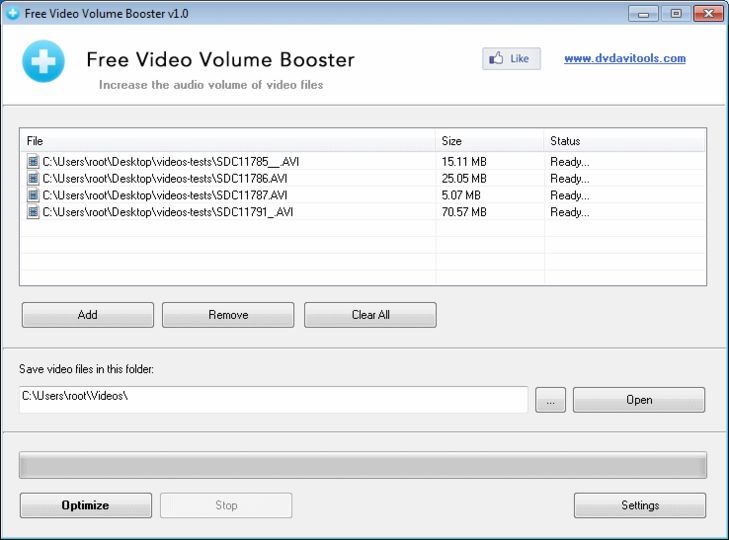
Task: Select file icon for SDC11786.AVI
Action: coord(33,178)
